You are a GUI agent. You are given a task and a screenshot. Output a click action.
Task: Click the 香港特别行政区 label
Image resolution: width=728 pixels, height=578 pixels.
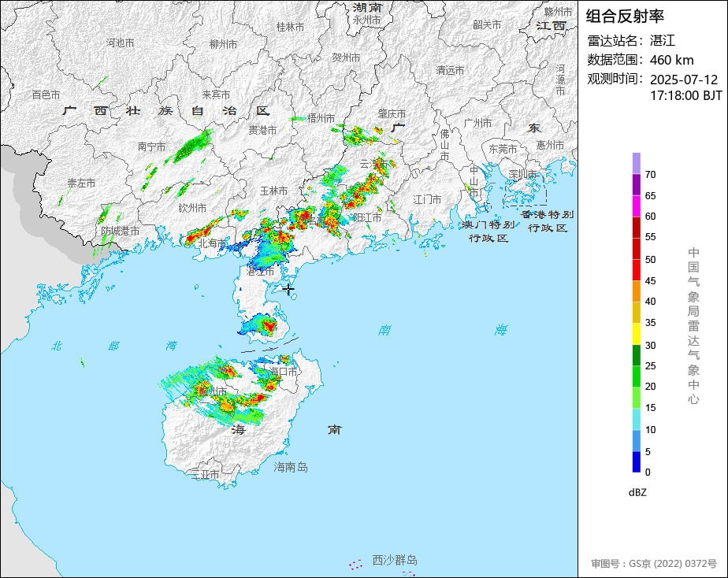click(548, 221)
